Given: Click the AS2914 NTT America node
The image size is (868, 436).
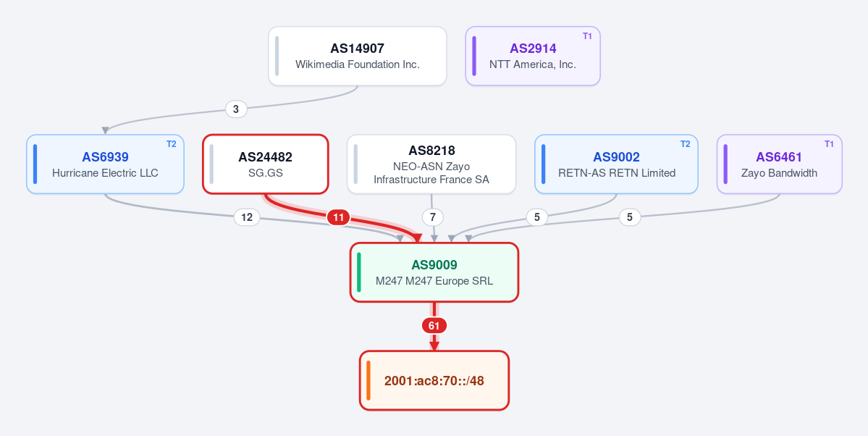Looking at the screenshot, I should (x=533, y=56).
